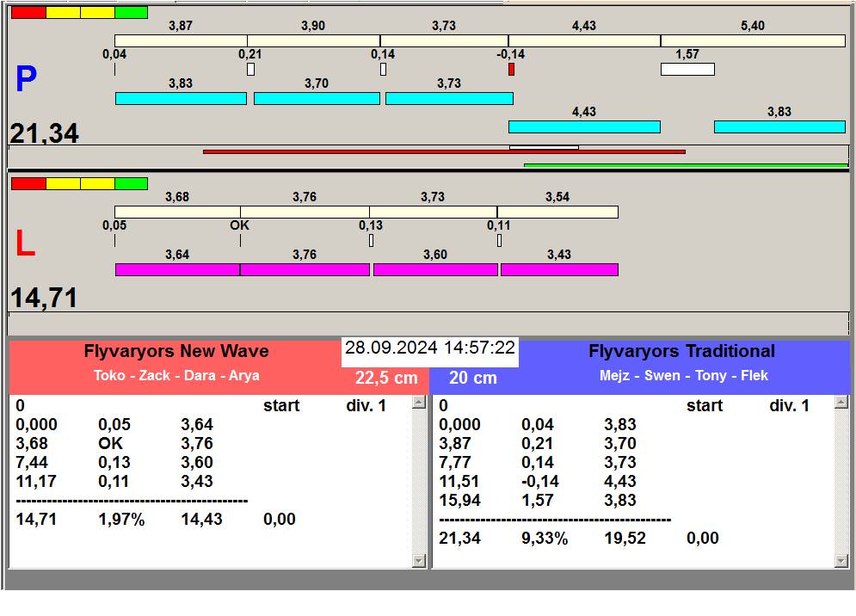Click the cream 4,43 bar in P lane
The image size is (856, 616).
pyautogui.click(x=584, y=41)
